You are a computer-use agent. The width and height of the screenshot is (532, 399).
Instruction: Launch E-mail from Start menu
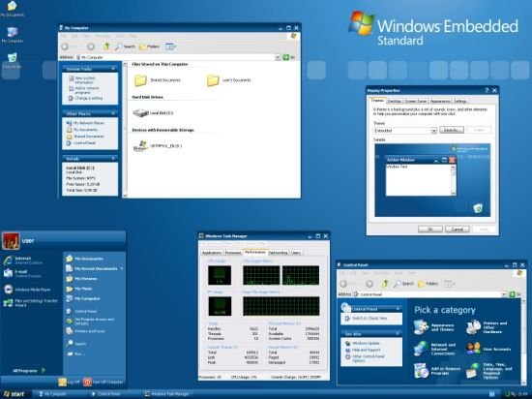tap(21, 274)
